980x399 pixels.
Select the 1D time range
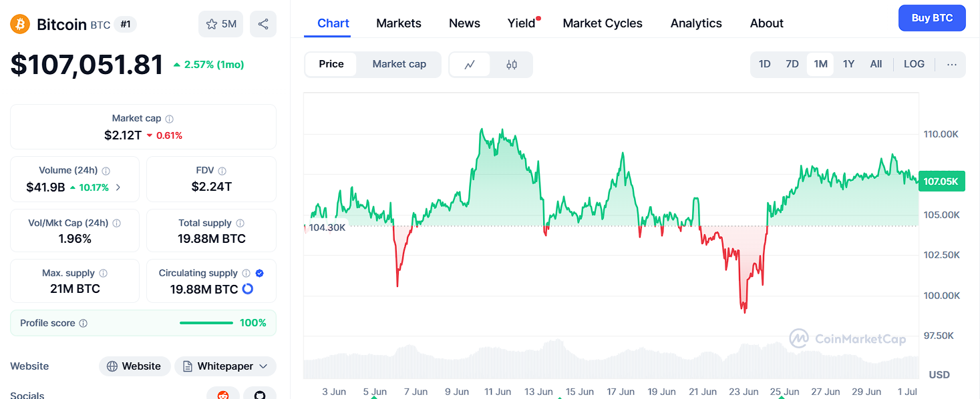point(765,65)
